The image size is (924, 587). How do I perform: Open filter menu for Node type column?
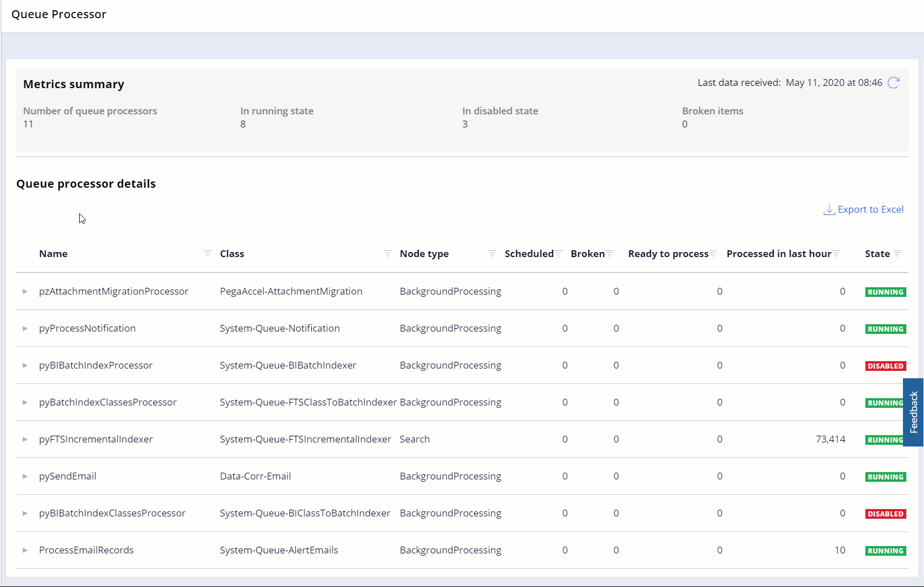tap(492, 254)
